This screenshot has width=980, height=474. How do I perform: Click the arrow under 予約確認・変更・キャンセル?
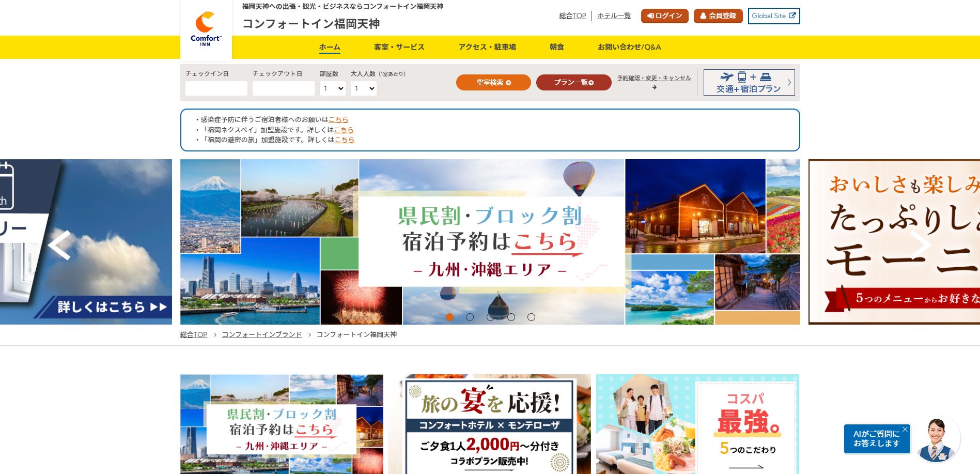pyautogui.click(x=654, y=87)
